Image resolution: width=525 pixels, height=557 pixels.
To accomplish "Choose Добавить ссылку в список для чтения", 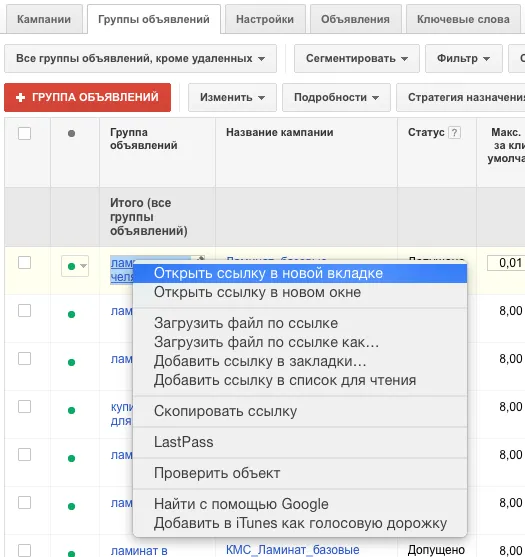I will [x=300, y=380].
